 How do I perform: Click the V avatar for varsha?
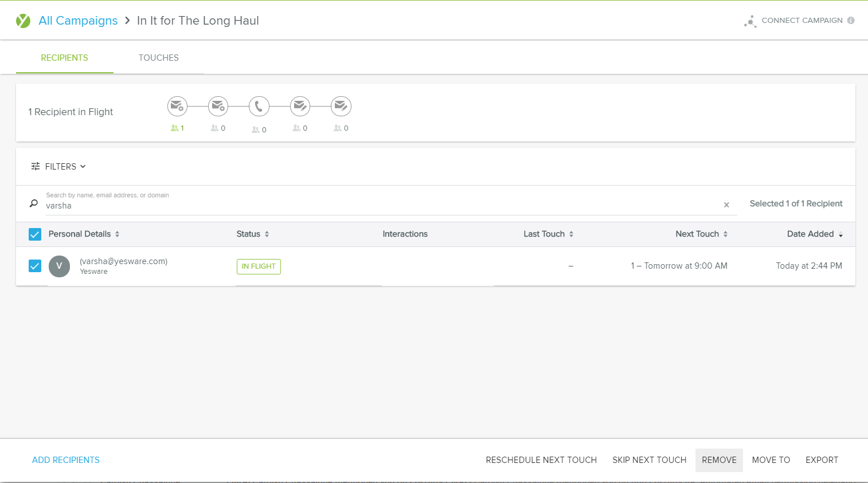click(x=59, y=266)
